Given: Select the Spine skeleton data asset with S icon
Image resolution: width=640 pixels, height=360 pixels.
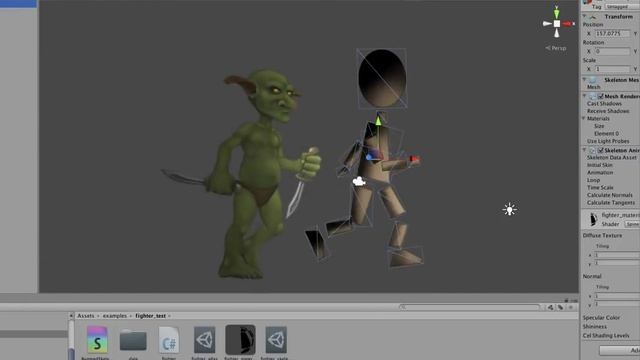Looking at the screenshot, I should pyautogui.click(x=97, y=340).
